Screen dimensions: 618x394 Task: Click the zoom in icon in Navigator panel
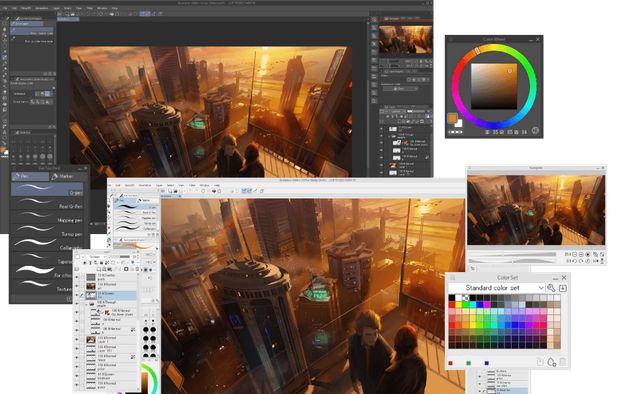coord(581,255)
